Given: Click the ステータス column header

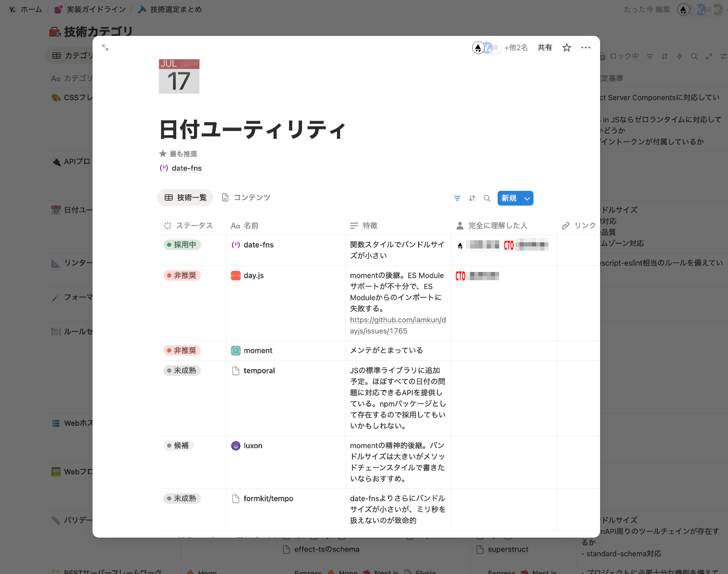Looking at the screenshot, I should coord(188,226).
